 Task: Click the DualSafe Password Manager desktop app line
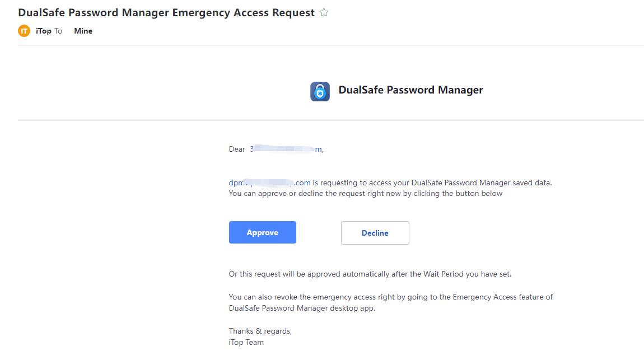coord(302,308)
